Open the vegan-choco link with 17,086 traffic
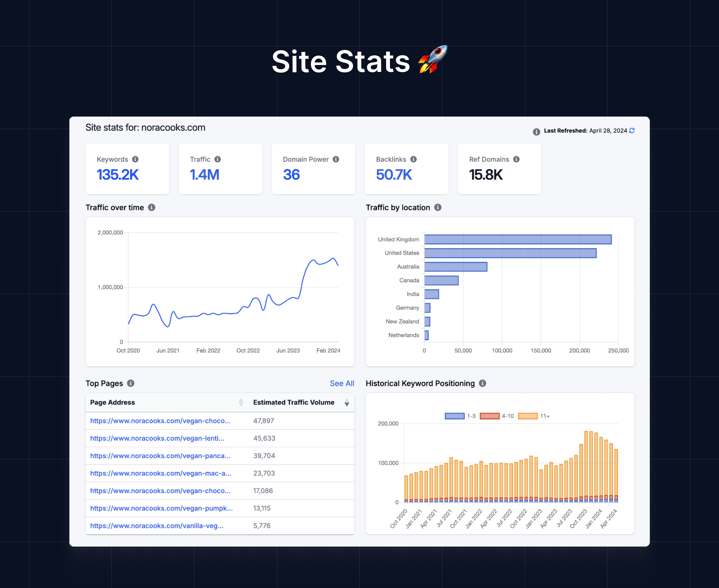719x588 pixels. click(x=161, y=491)
